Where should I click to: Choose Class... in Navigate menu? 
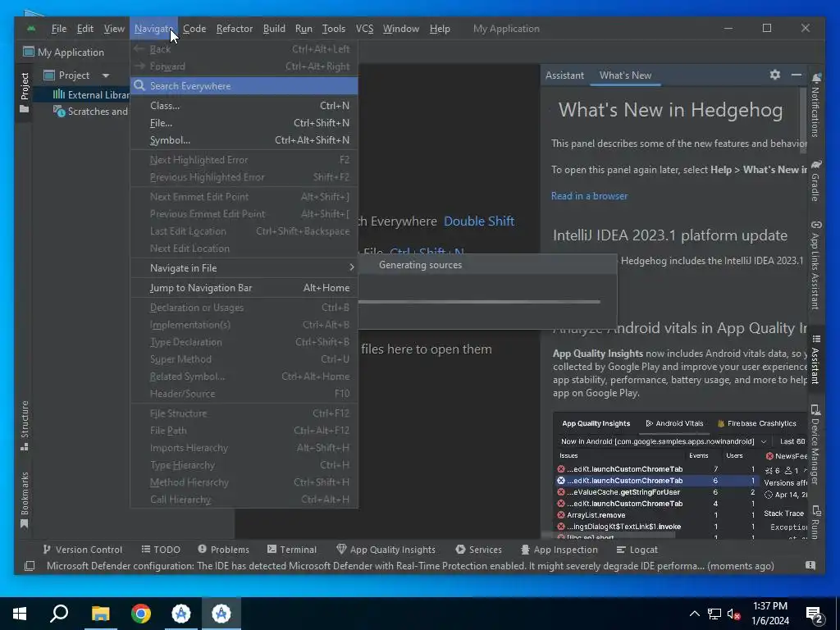[244, 106]
